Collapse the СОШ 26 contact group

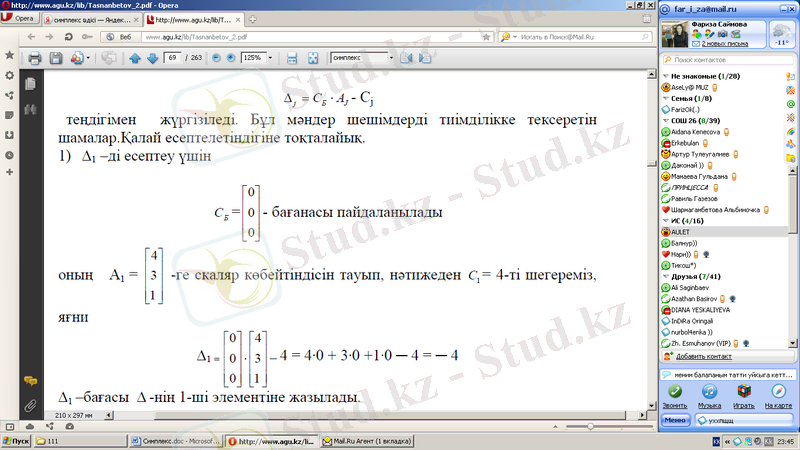point(666,121)
